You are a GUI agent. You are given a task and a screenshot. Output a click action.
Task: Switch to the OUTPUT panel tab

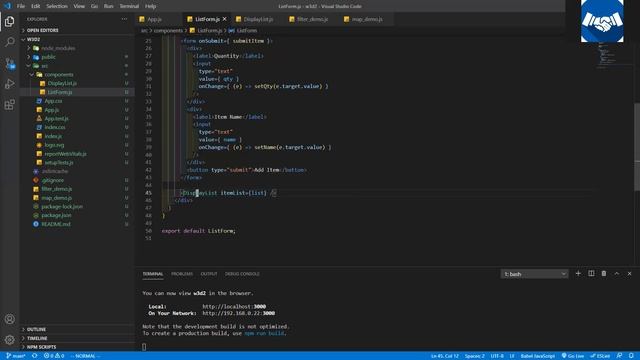tap(209, 274)
